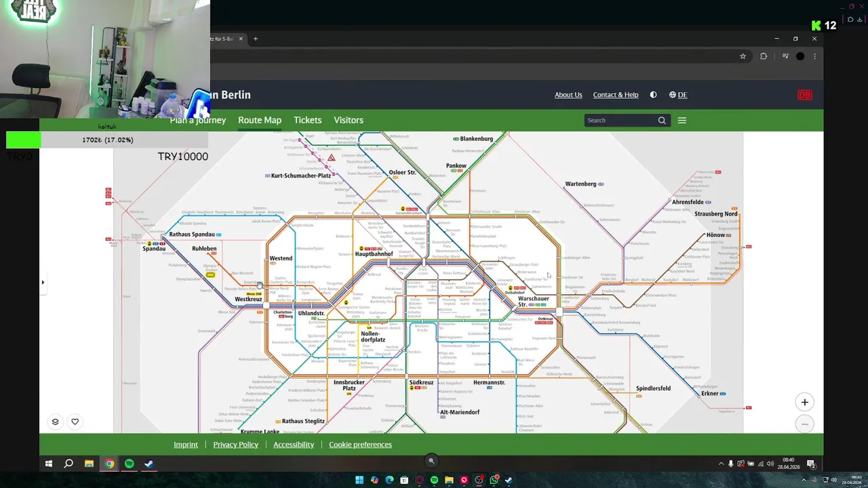Screen dimensions: 868x488
Task: Open Chrome media control icon
Action: point(785,56)
